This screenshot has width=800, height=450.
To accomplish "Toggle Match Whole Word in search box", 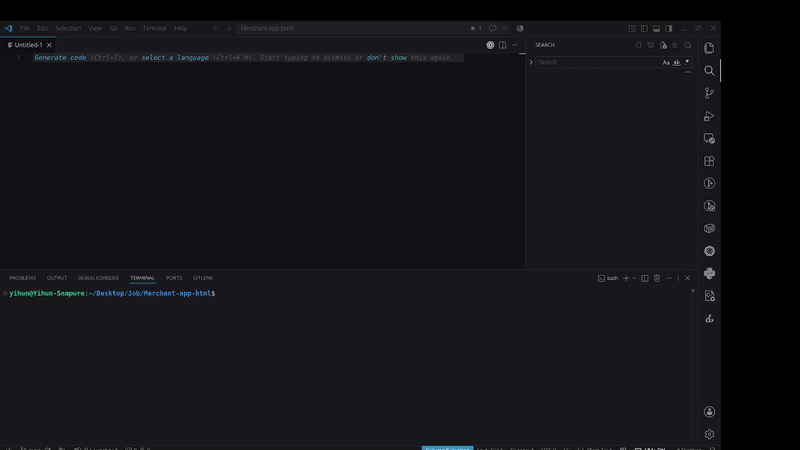I will coord(677,62).
